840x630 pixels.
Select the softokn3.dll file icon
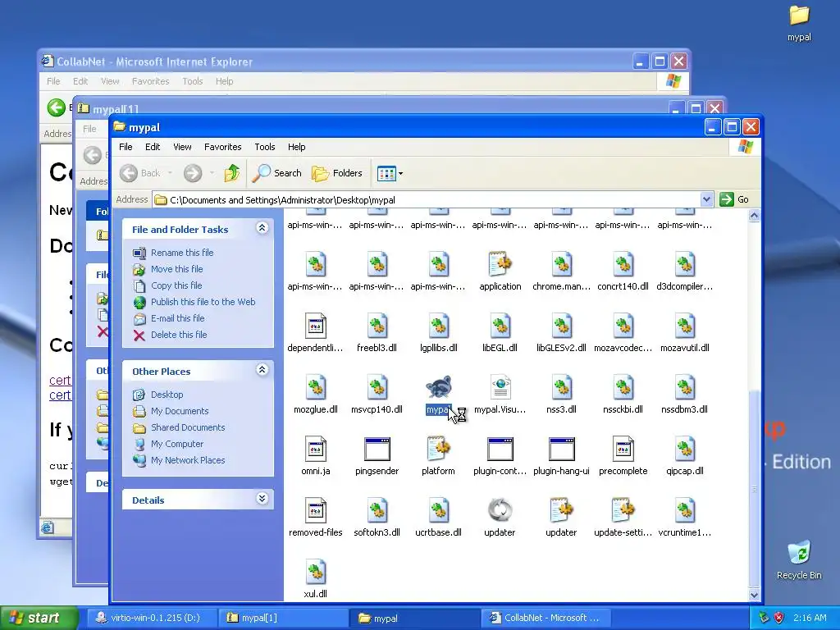(x=377, y=510)
